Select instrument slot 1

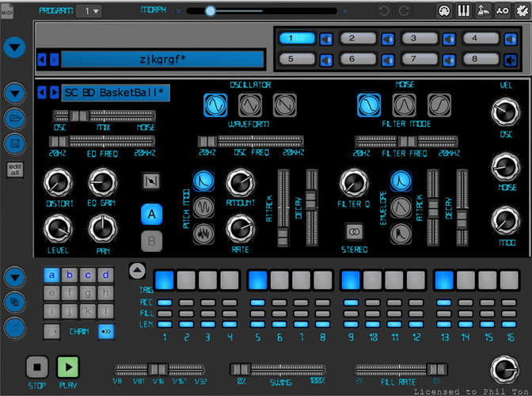tap(297, 38)
